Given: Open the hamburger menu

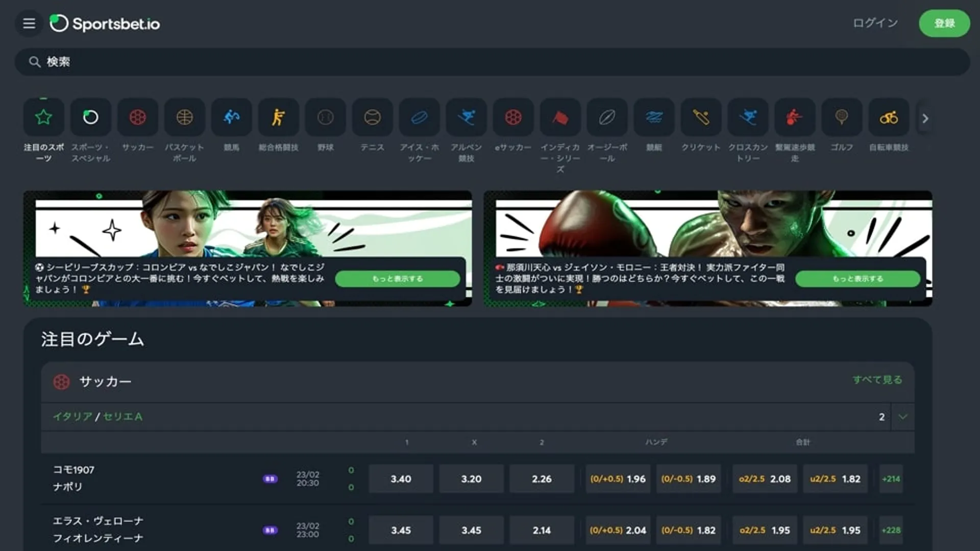Looking at the screenshot, I should 29,23.
